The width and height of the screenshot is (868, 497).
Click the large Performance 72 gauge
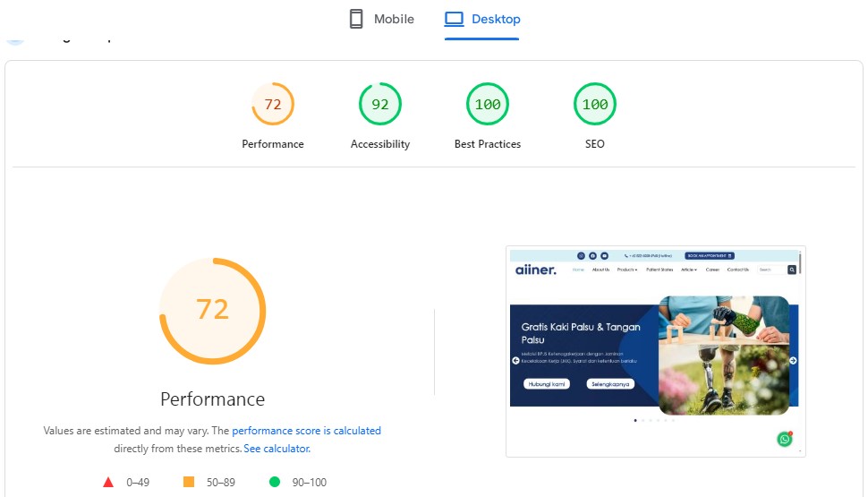pos(212,310)
